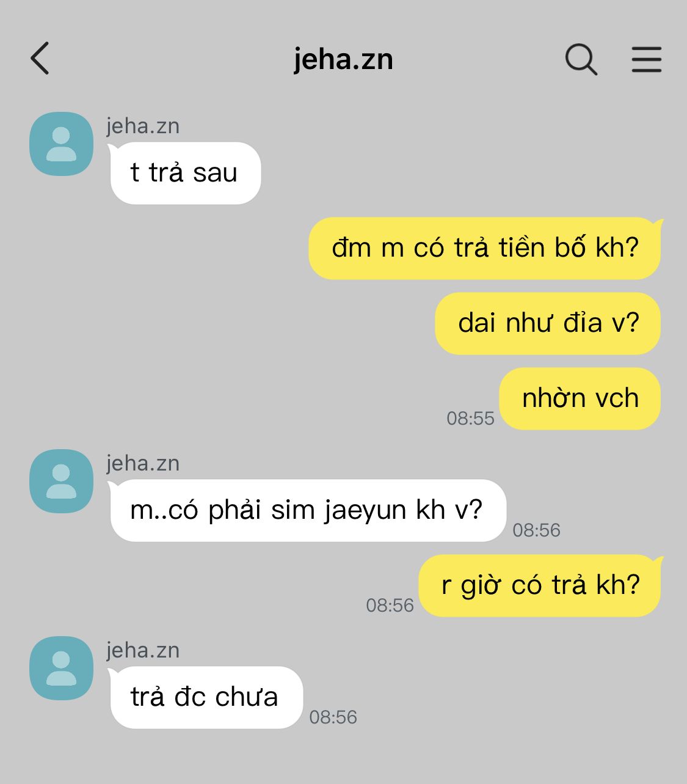Tap sender name above 't trả sau'
Viewport: 687px width, 784px height.
click(143, 126)
